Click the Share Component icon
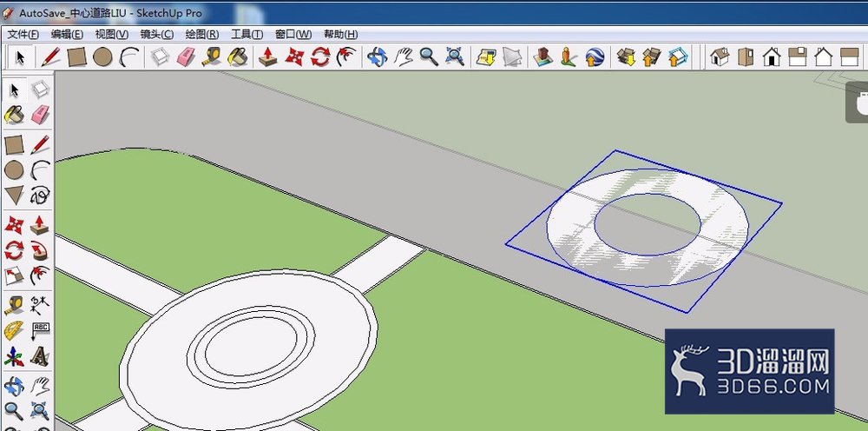 click(x=678, y=56)
